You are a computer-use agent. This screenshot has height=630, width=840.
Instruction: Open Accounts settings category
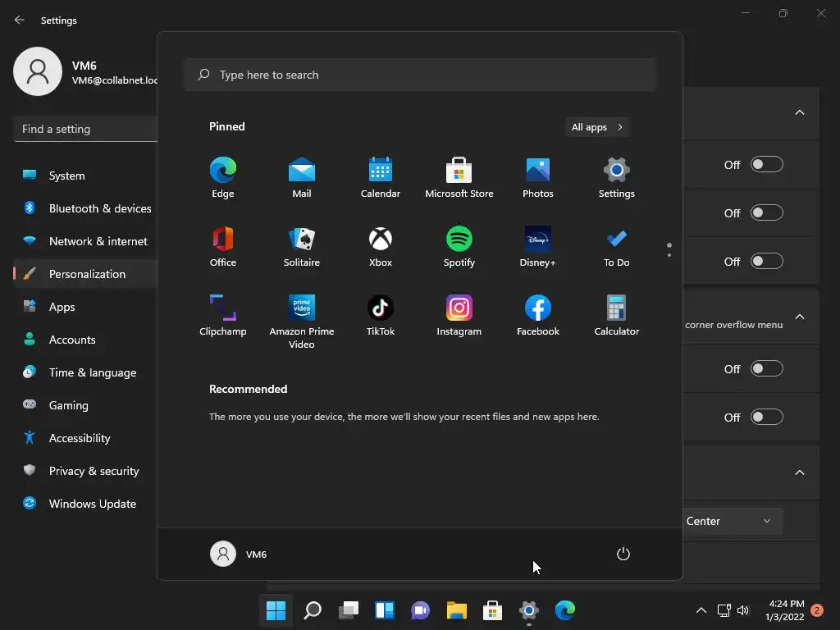(85, 340)
